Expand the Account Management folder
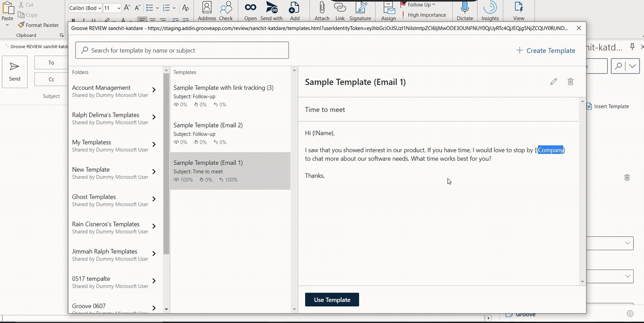Viewport: 644px width, 323px height. point(154,90)
